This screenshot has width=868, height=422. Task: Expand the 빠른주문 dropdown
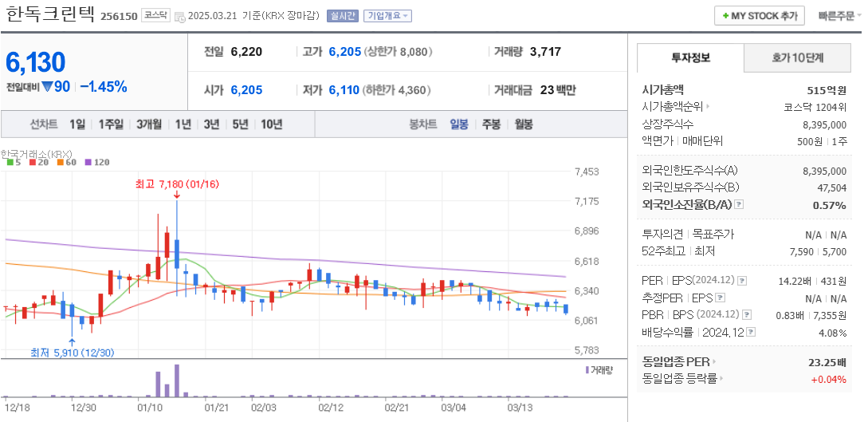[x=839, y=16]
